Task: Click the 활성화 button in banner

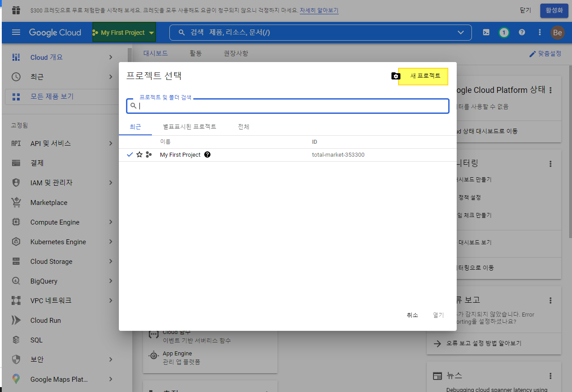Action: [554, 10]
